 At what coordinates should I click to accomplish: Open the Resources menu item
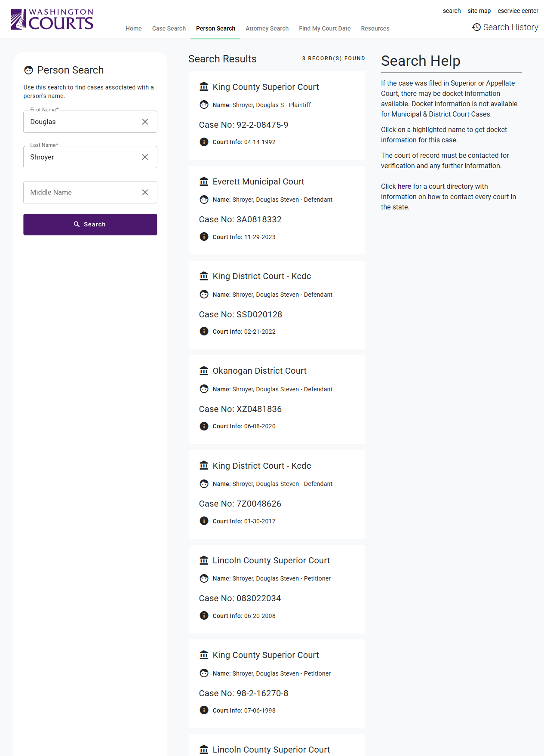375,28
